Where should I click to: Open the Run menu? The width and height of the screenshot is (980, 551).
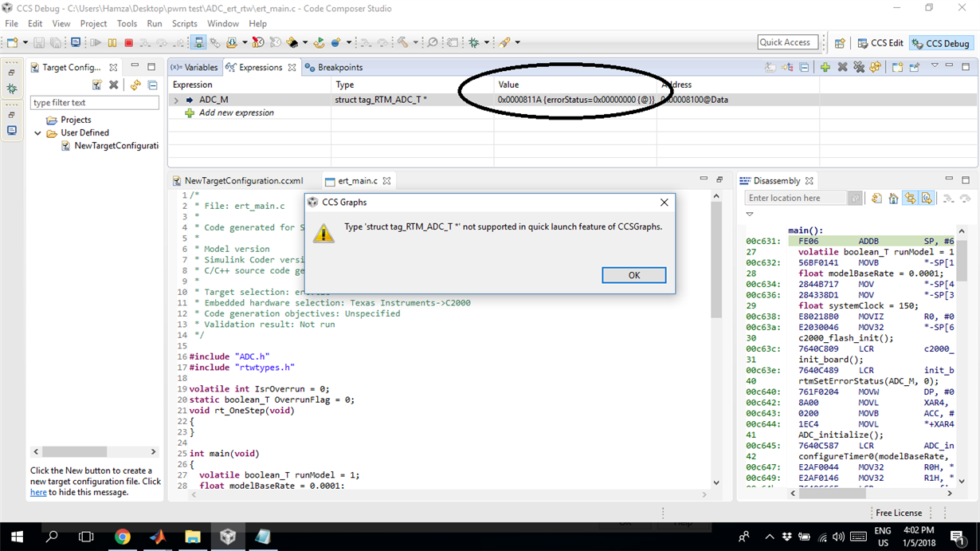click(155, 23)
